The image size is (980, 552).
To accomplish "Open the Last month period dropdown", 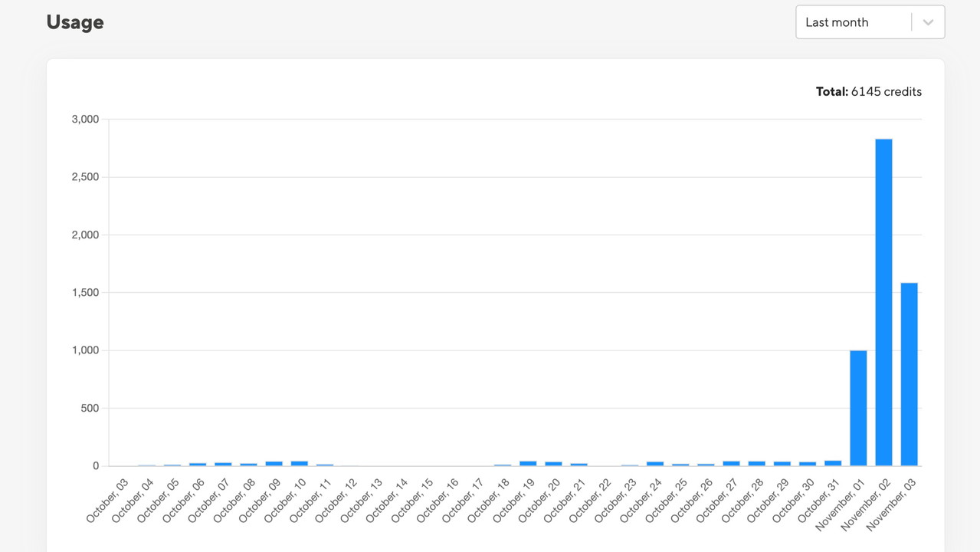I will pos(854,22).
